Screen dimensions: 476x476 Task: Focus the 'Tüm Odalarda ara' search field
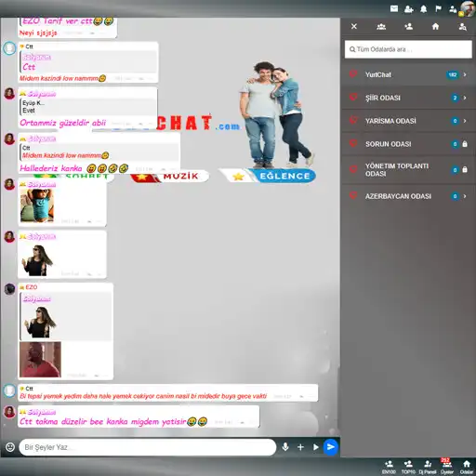click(x=408, y=49)
